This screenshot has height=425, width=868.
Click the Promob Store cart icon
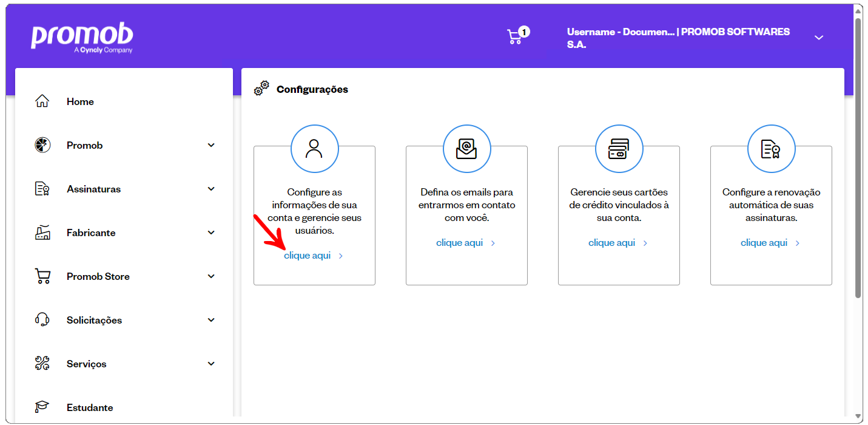42,276
